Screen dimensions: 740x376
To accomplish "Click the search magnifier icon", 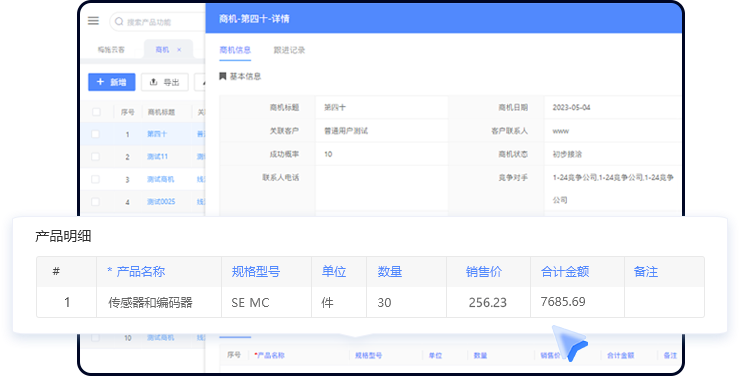I will (x=119, y=22).
